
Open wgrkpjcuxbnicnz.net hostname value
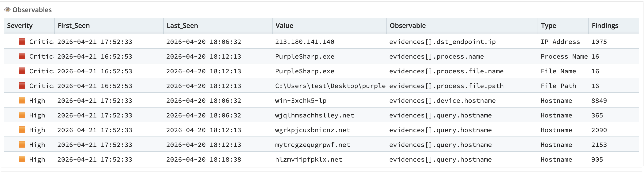(313, 130)
